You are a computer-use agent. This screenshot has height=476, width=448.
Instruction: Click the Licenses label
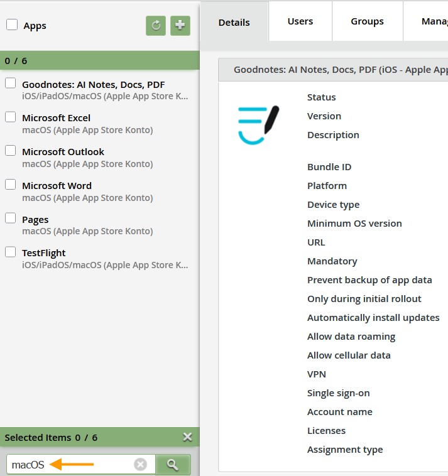tap(326, 430)
